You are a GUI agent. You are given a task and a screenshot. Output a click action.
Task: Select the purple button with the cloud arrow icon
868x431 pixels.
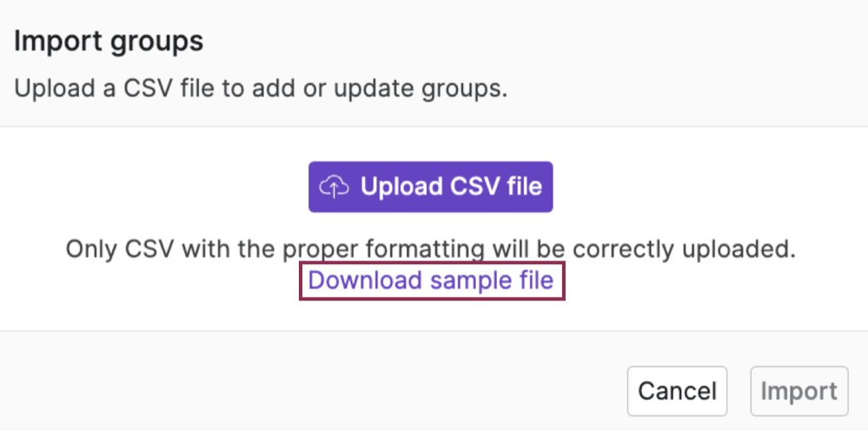click(431, 187)
